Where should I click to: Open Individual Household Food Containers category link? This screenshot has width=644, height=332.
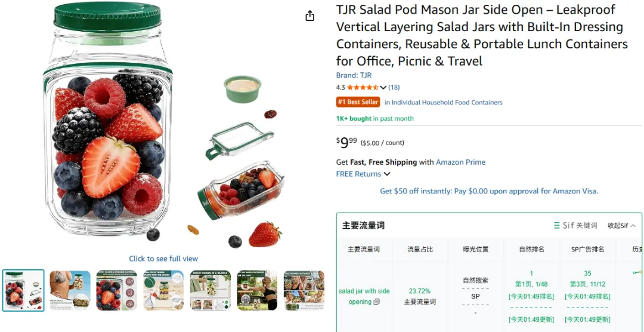[x=444, y=102]
